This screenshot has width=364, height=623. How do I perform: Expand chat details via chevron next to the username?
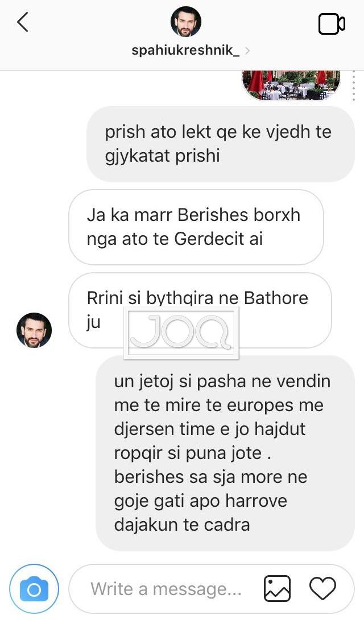pos(247,51)
